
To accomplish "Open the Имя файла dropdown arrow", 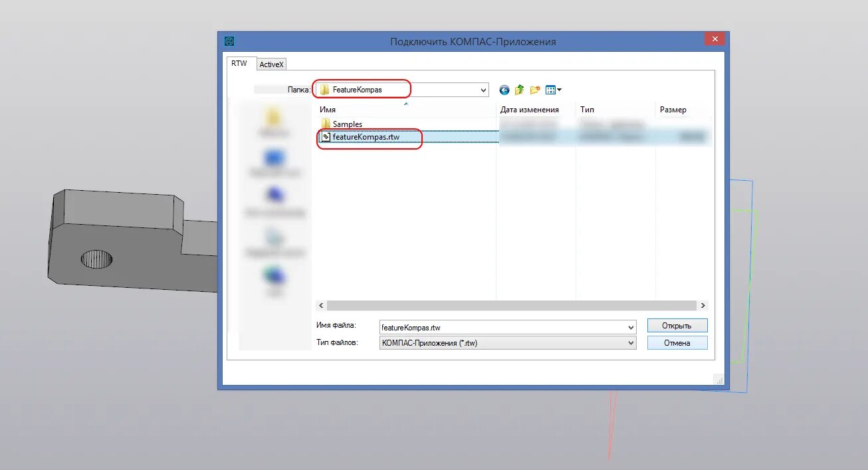I will (x=631, y=327).
